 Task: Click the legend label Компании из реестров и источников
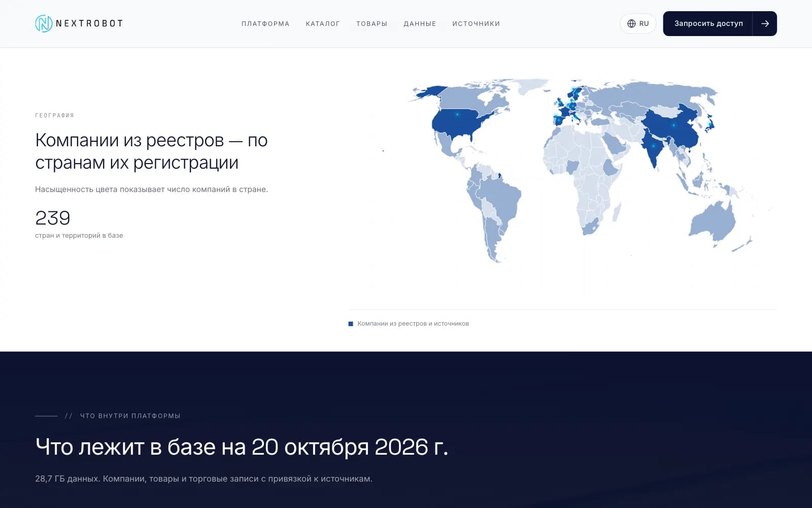[413, 324]
